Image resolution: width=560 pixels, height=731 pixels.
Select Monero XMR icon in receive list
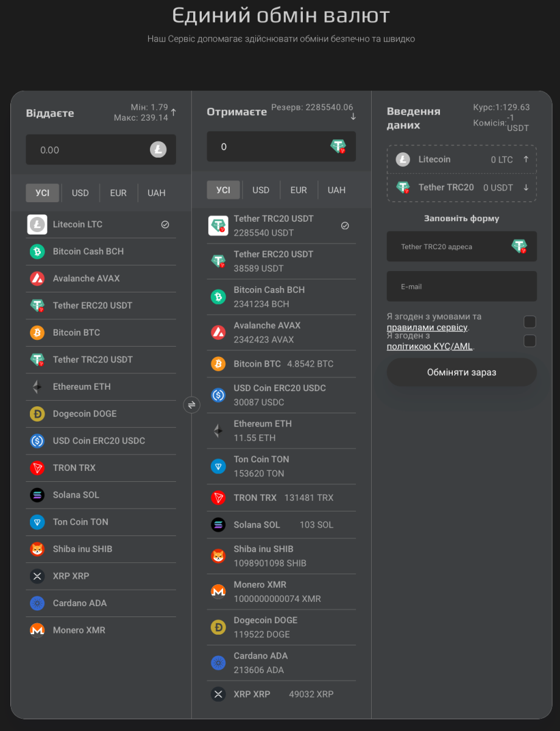[218, 592]
